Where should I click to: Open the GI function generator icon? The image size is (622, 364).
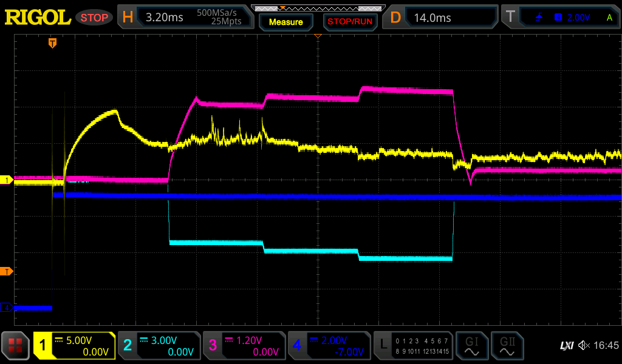[x=471, y=346]
